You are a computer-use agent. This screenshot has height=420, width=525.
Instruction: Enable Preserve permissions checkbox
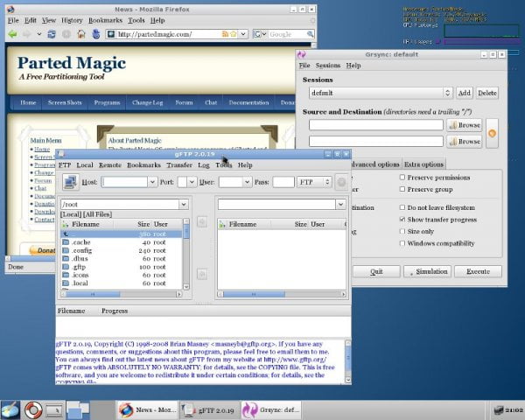point(402,177)
